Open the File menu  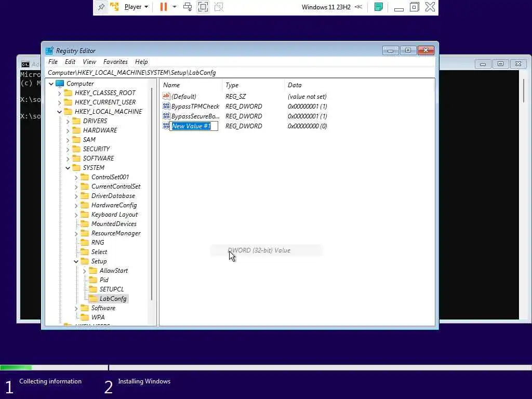(53, 62)
